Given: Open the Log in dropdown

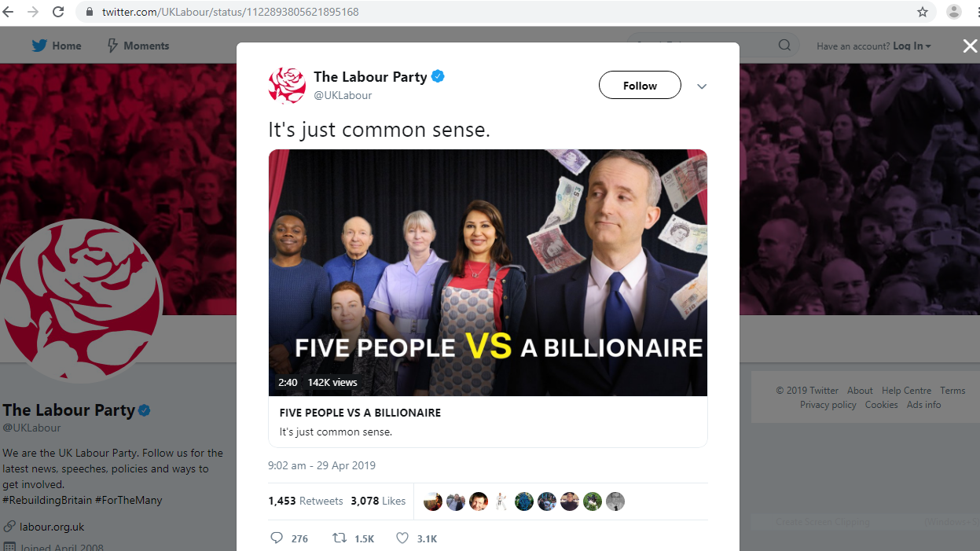Looking at the screenshot, I should click(912, 46).
